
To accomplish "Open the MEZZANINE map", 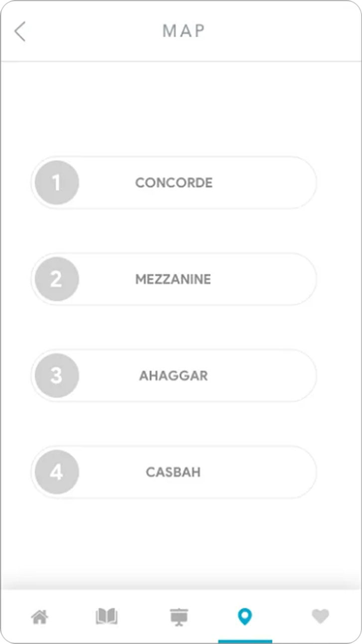I will pyautogui.click(x=173, y=279).
